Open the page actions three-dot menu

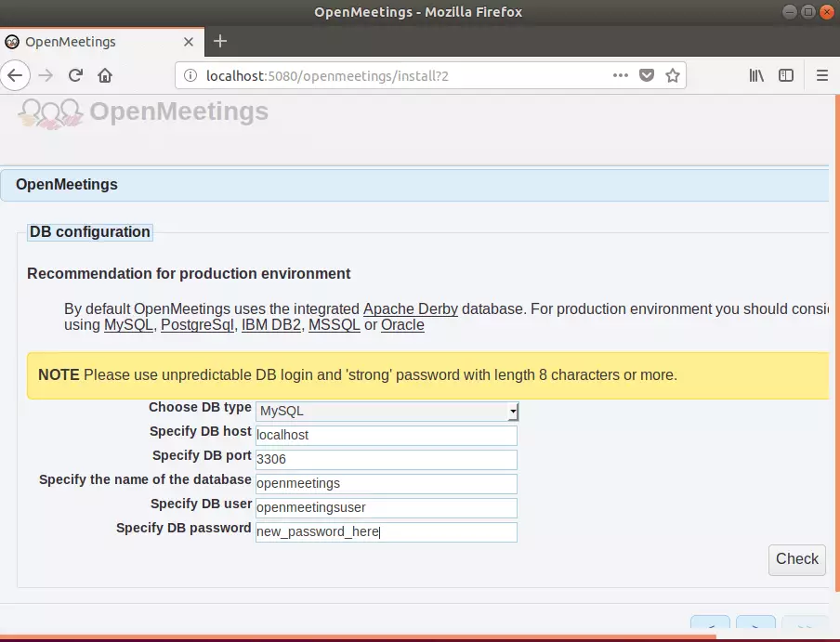pyautogui.click(x=621, y=75)
